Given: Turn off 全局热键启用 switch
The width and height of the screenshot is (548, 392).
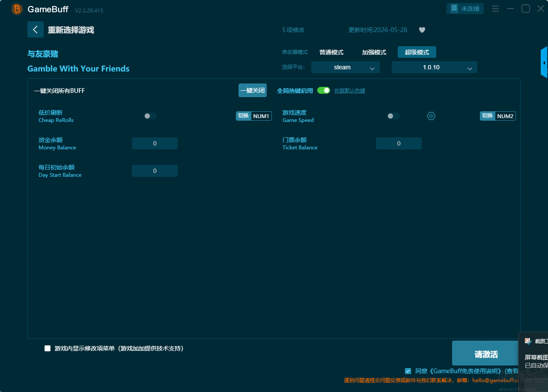Looking at the screenshot, I should 324,90.
